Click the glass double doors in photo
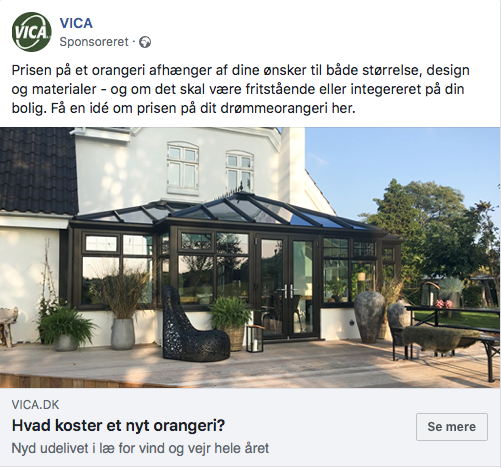Viewport: 501px width, 468px height. 288,287
